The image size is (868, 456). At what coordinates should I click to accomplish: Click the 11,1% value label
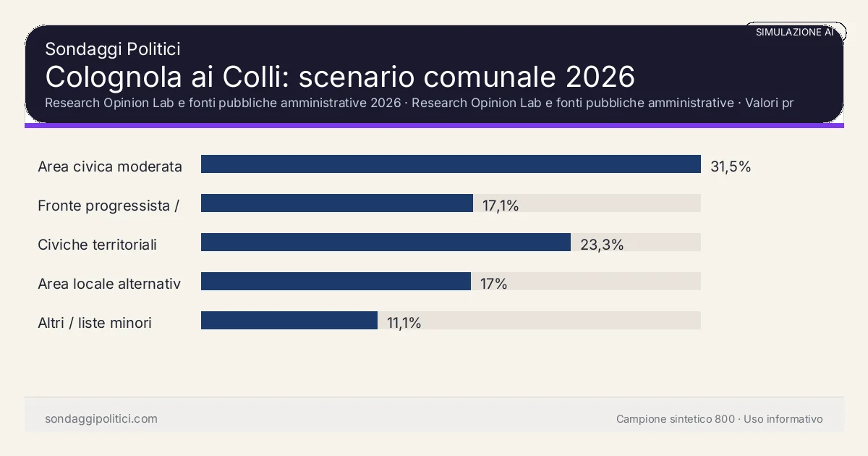click(x=404, y=323)
